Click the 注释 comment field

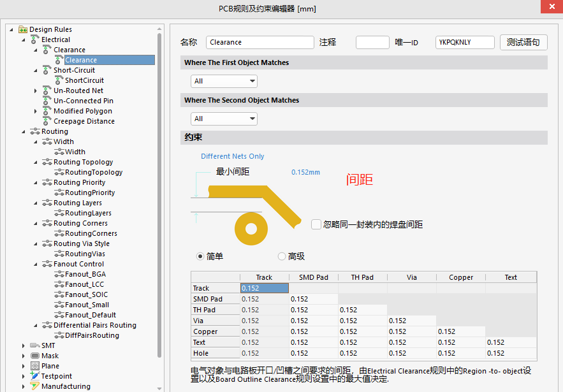372,42
